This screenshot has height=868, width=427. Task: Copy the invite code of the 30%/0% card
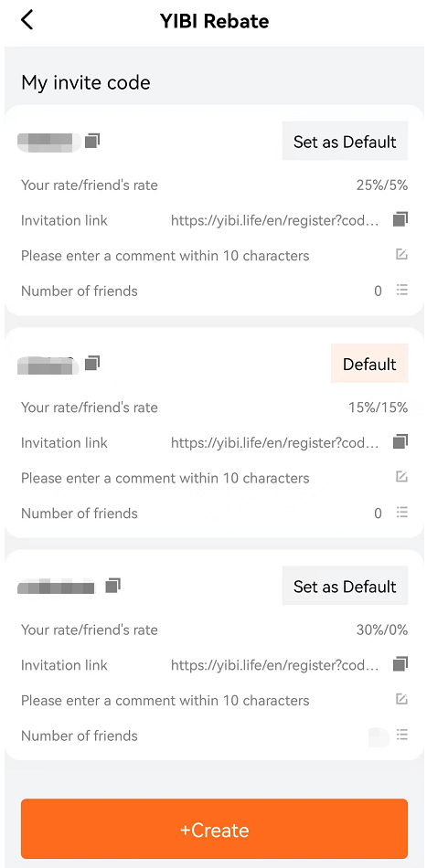tap(113, 585)
